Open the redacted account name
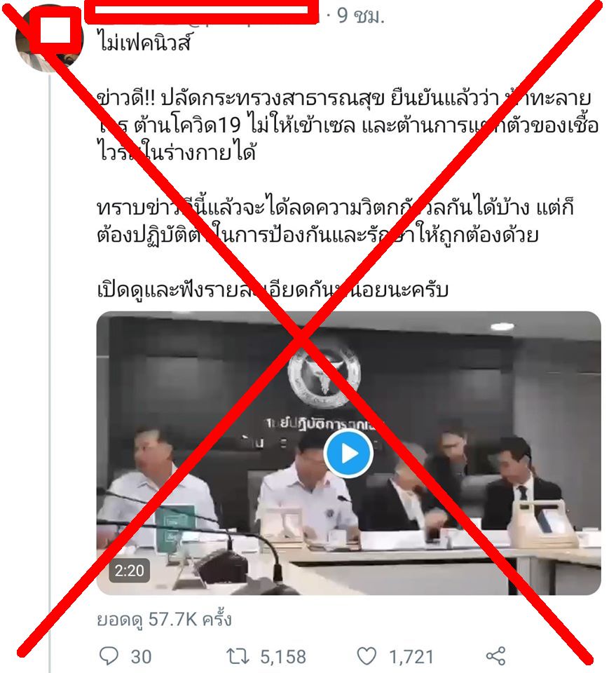 (x=202, y=12)
